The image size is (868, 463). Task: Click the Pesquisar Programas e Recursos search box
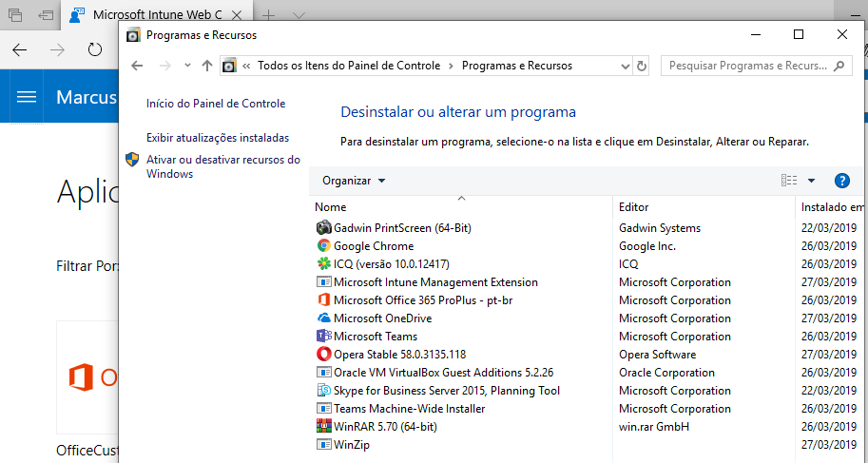pos(748,67)
